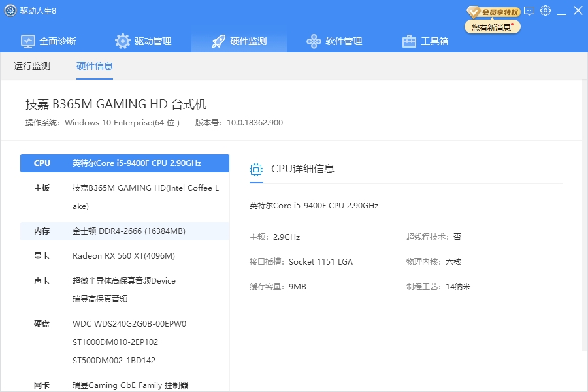Open the settings gear icon
588x392 pixels.
546,10
